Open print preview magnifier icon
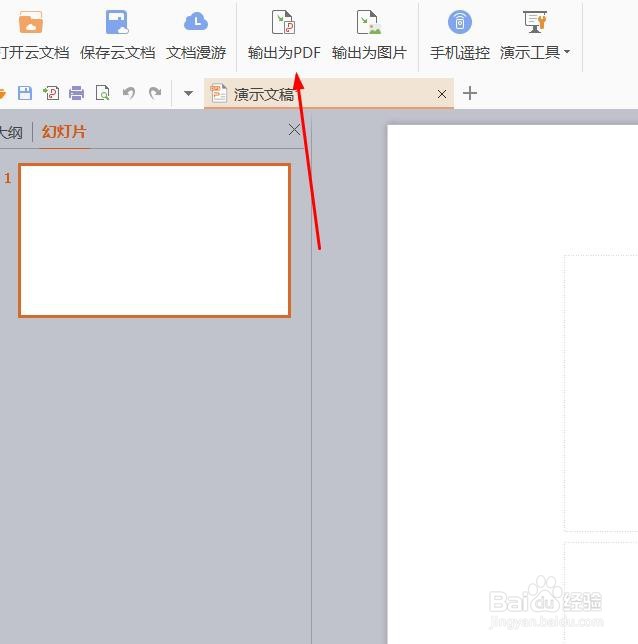Screen dimensions: 638x644 (102, 93)
